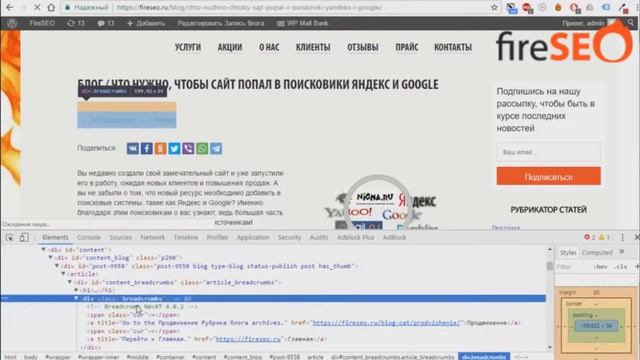Image resolution: width=640 pixels, height=360 pixels.
Task: Open the ОТЗЫВЫ menu item
Action: (x=363, y=47)
